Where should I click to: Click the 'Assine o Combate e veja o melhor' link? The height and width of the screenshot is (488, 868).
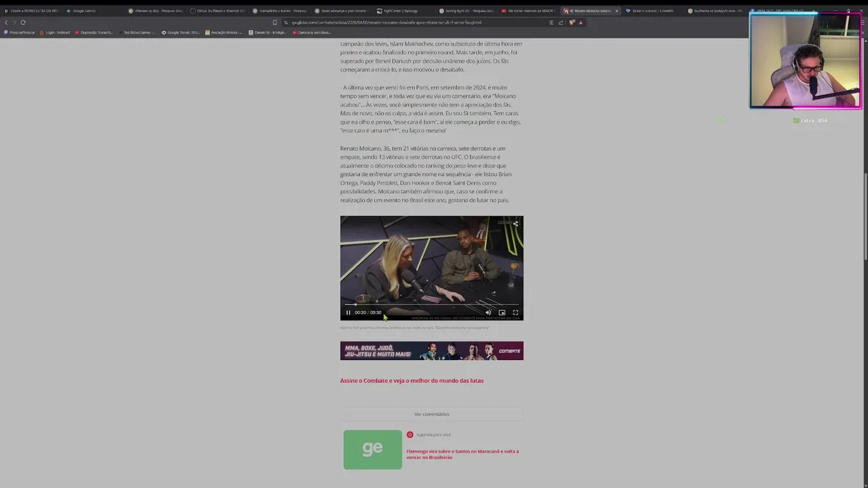[412, 381]
